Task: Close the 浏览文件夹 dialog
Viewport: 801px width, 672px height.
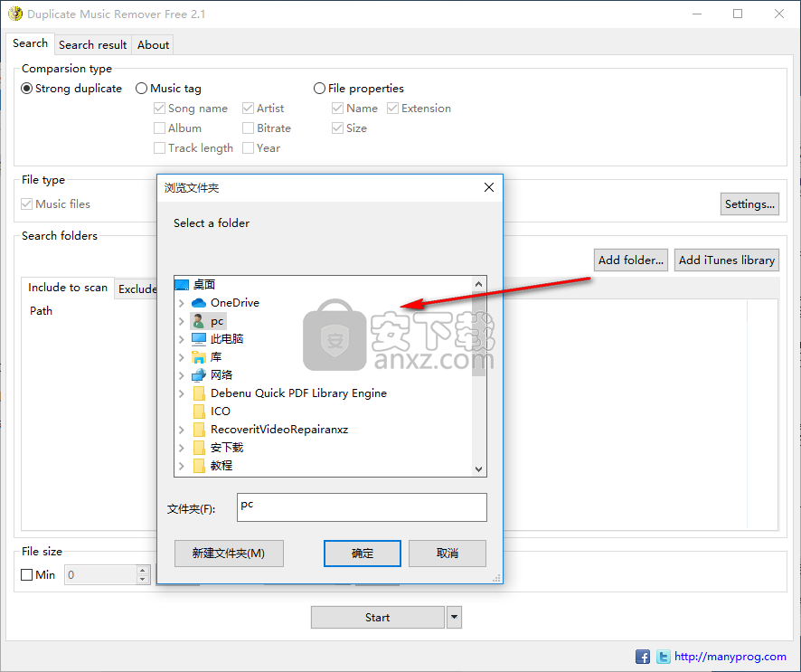Action: pyautogui.click(x=489, y=187)
